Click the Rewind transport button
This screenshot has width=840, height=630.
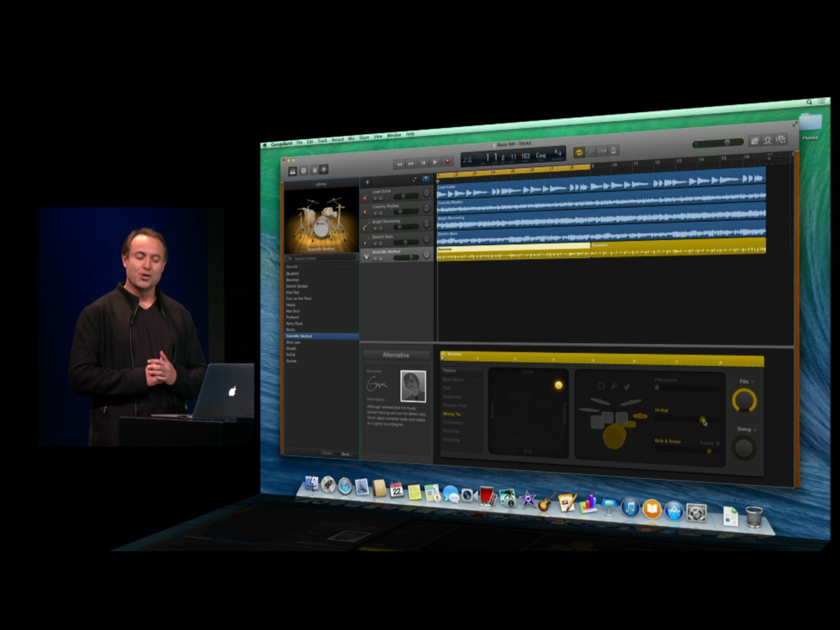pyautogui.click(x=399, y=164)
